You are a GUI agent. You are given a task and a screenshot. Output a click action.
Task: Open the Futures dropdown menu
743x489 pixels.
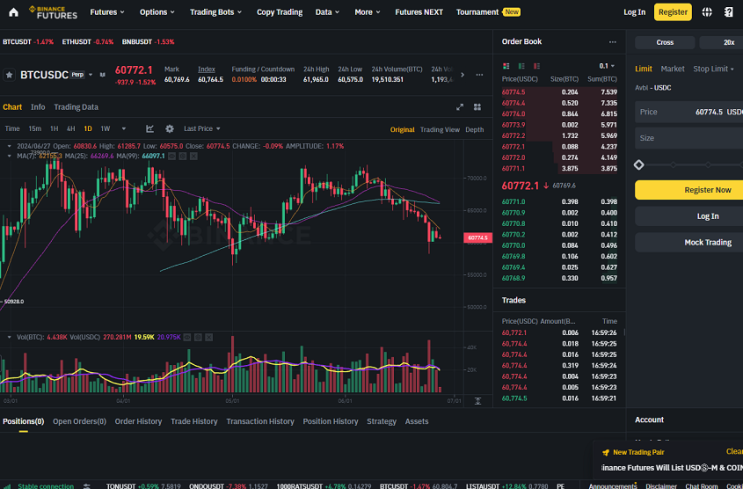click(x=107, y=12)
